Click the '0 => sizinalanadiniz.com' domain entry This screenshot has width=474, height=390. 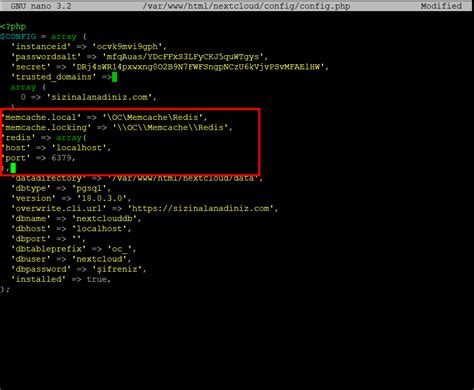click(89, 97)
